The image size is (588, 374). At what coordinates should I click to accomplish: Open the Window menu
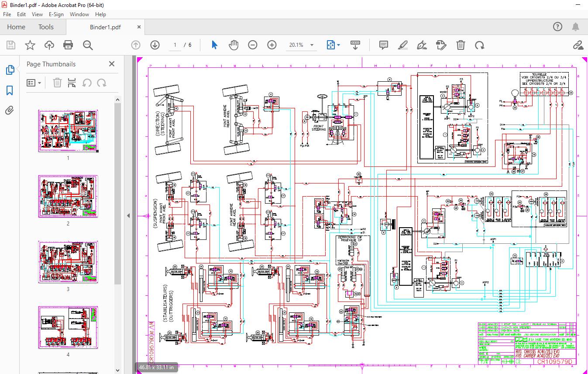[x=79, y=14]
